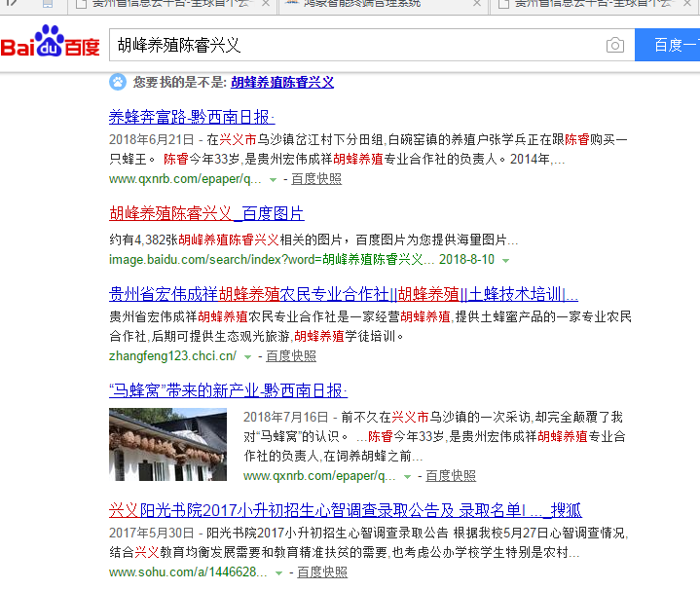The height and width of the screenshot is (590, 700).
Task: Focus the search box containing 胡峰养殖陈睿兴义
Action: (350, 46)
